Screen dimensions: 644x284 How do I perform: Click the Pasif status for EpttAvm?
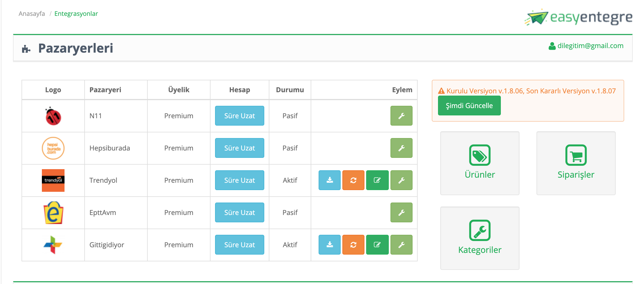point(290,213)
